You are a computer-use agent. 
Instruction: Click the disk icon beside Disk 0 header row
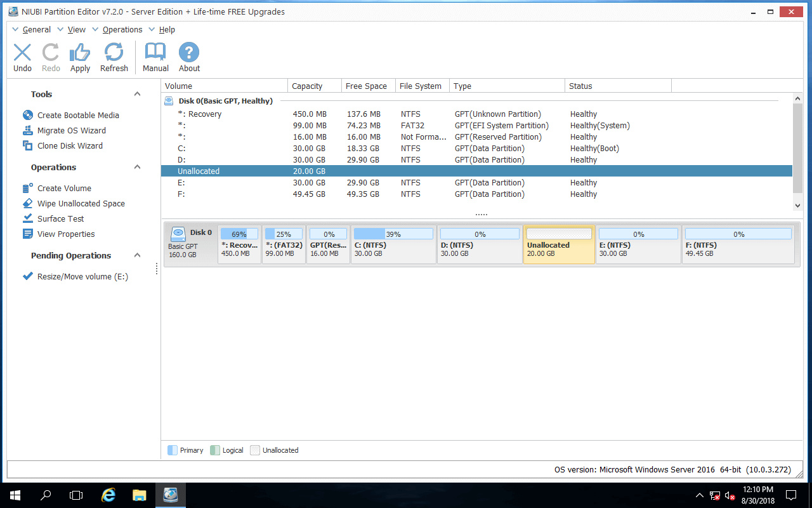pos(169,101)
